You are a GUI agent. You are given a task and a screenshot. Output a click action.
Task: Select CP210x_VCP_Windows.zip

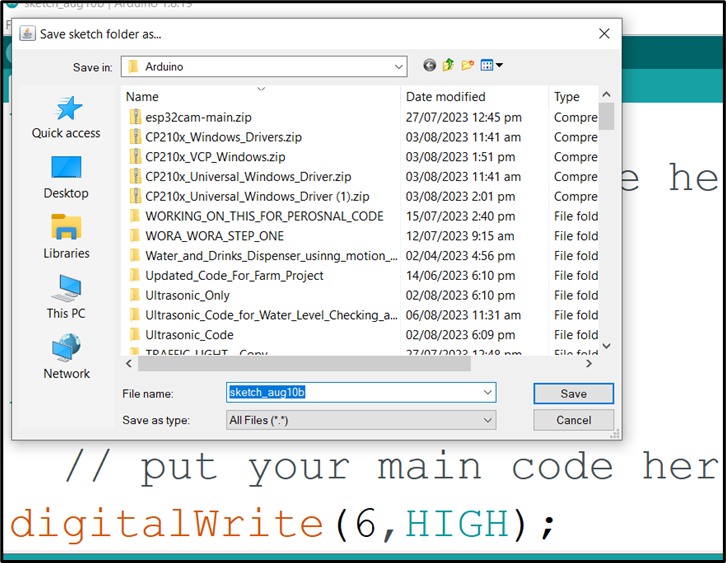[215, 157]
